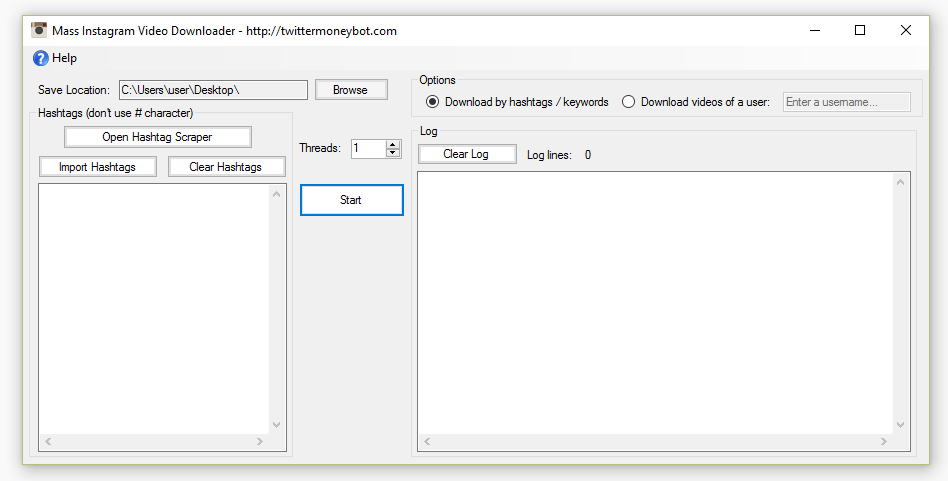Open Hashtag Scraper tool
The width and height of the screenshot is (948, 481).
tap(157, 137)
